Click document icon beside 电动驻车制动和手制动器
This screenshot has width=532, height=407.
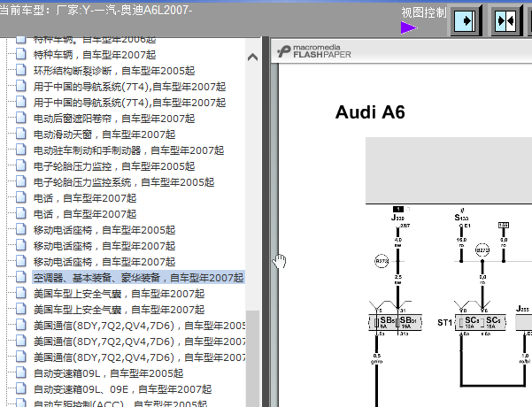pyautogui.click(x=20, y=150)
